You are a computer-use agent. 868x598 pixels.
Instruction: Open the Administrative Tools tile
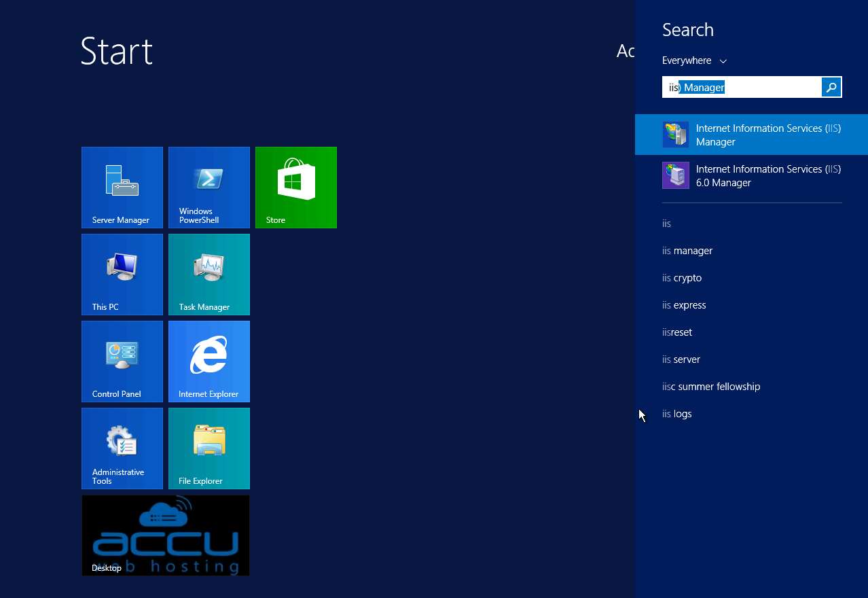point(122,448)
